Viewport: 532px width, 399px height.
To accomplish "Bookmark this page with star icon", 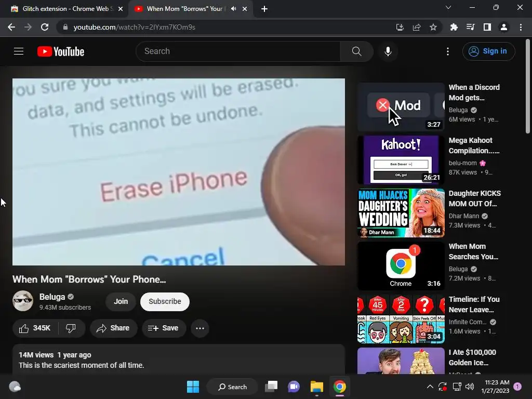I will tap(433, 27).
